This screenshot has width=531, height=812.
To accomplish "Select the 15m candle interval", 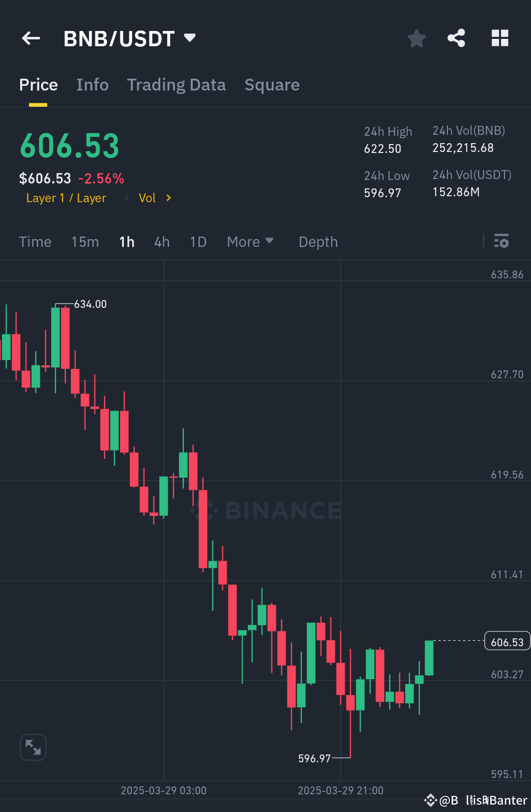I will point(85,241).
